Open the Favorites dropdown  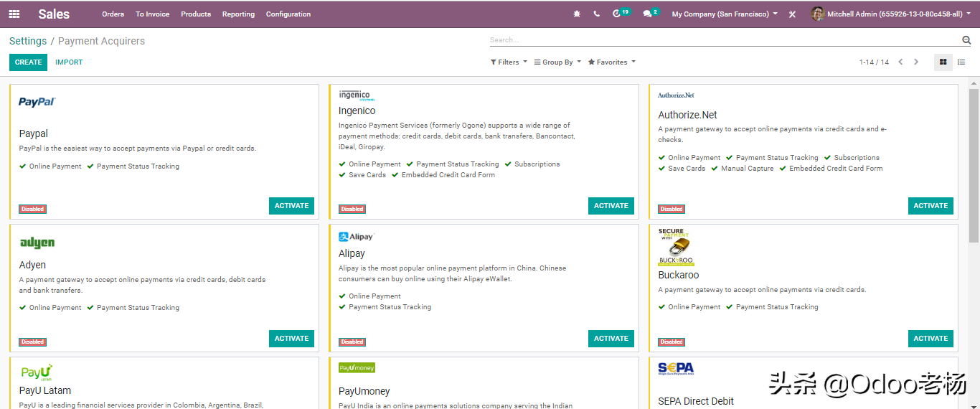point(611,62)
